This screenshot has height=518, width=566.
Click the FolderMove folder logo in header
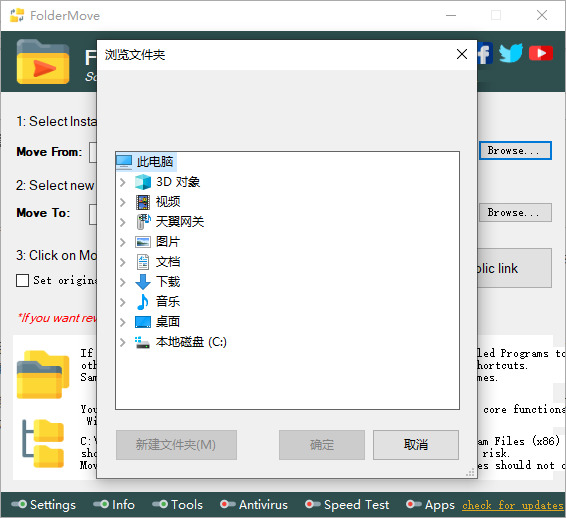[43, 62]
